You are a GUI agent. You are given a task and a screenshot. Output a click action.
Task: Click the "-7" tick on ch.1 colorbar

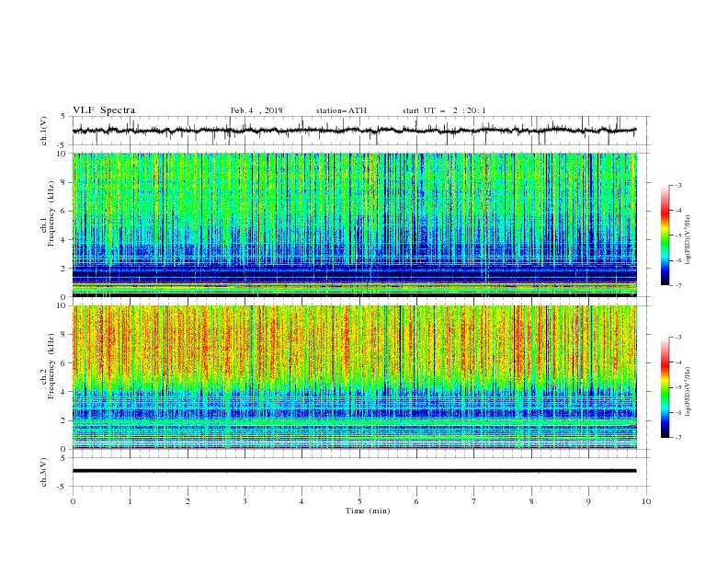coord(678,285)
